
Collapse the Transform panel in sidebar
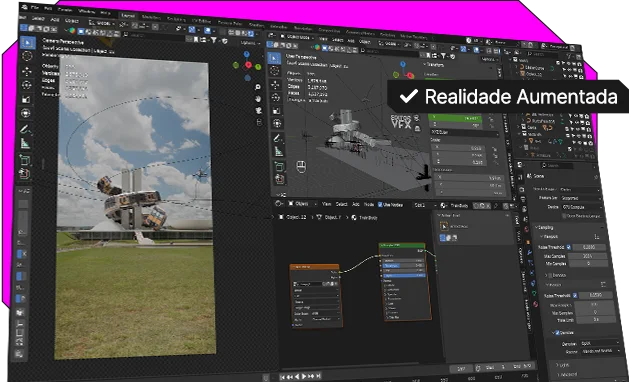(x=434, y=65)
